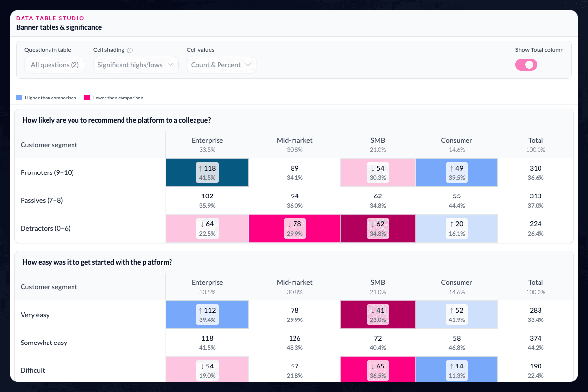The image size is (588, 392).
Task: Toggle the Show Total column switch
Action: click(526, 65)
